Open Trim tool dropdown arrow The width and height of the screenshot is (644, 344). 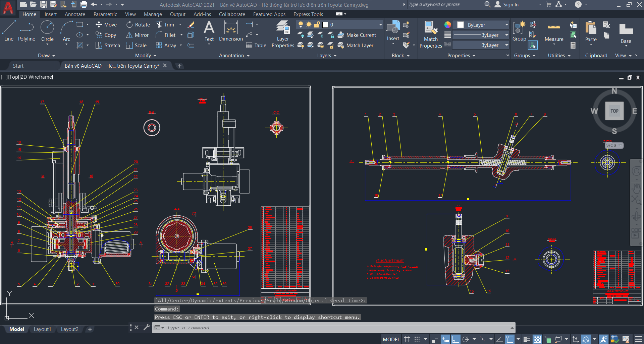(x=180, y=24)
